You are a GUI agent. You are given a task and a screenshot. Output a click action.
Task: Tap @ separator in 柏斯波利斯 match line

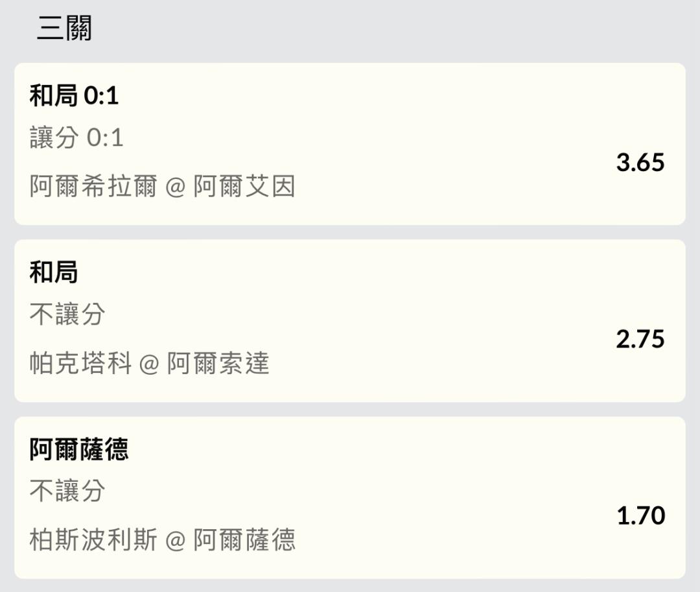(175, 541)
